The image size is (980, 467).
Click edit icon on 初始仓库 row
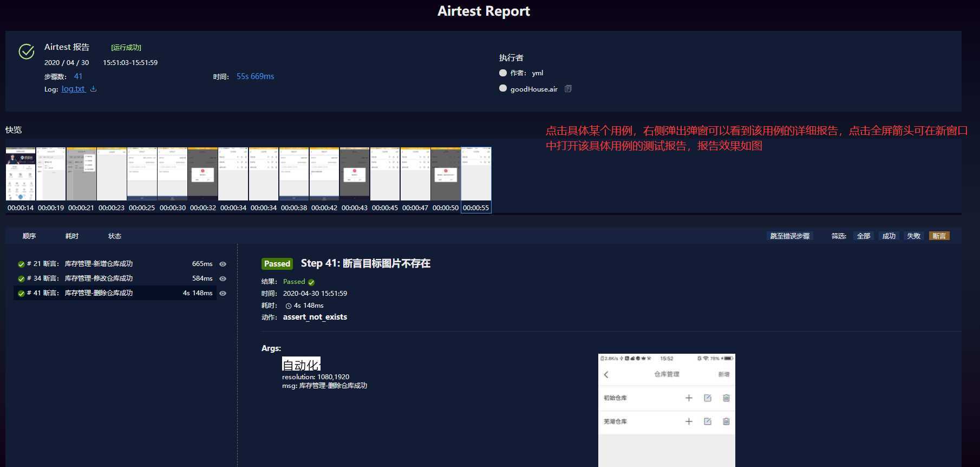click(x=708, y=398)
